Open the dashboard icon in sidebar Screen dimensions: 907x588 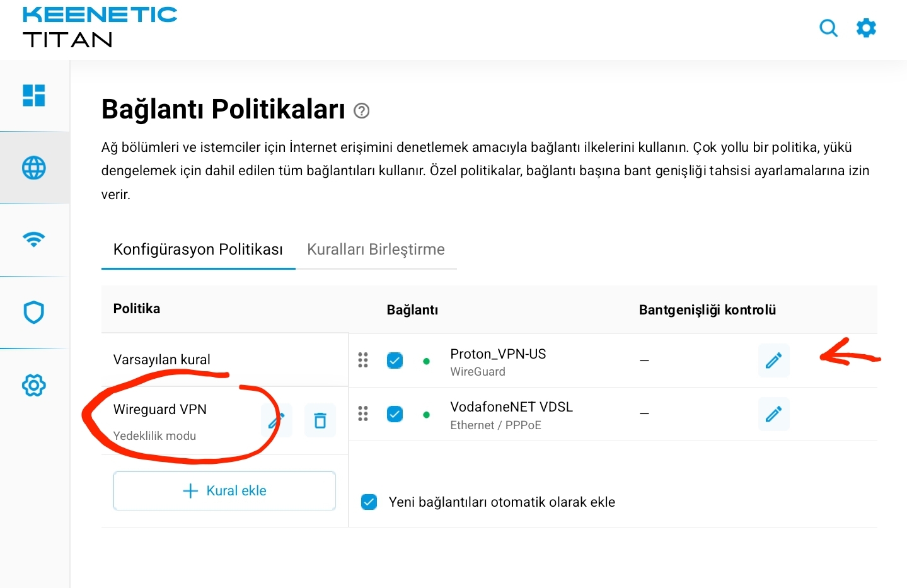(x=34, y=96)
